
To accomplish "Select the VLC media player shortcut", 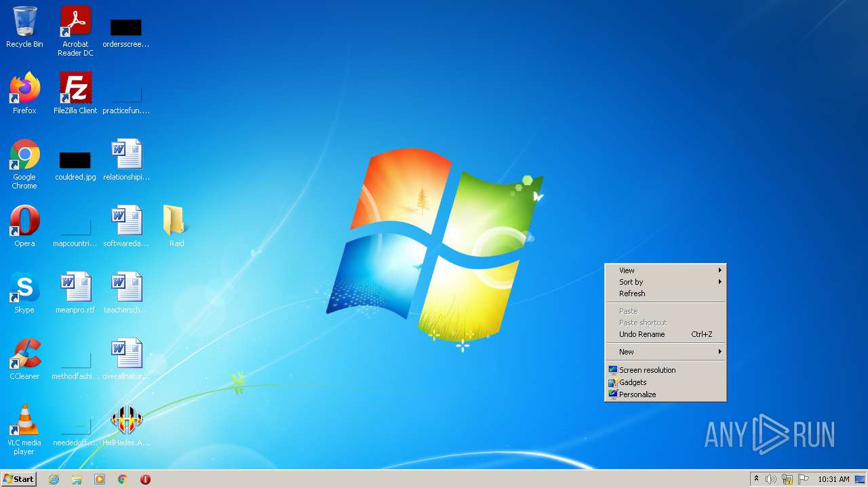I will [24, 429].
